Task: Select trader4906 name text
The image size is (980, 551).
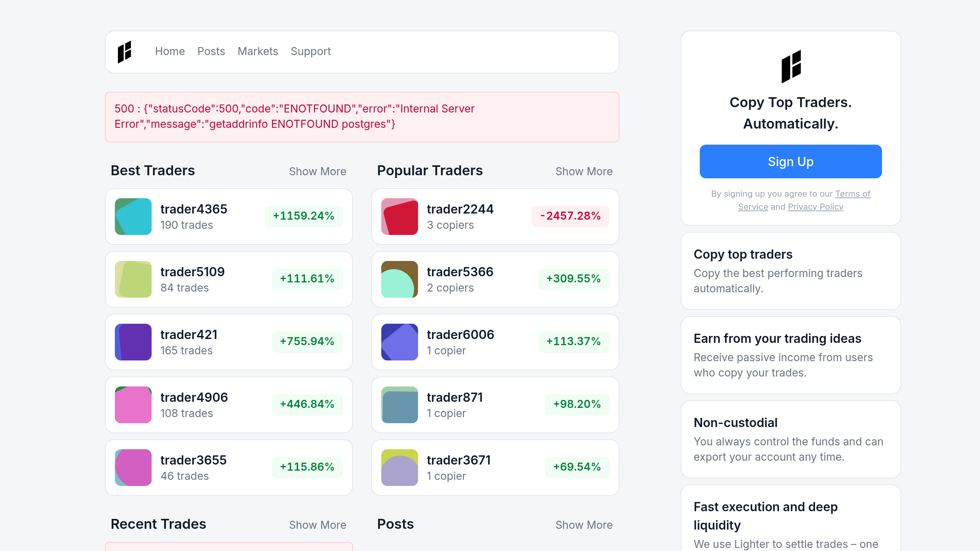Action: [x=194, y=398]
